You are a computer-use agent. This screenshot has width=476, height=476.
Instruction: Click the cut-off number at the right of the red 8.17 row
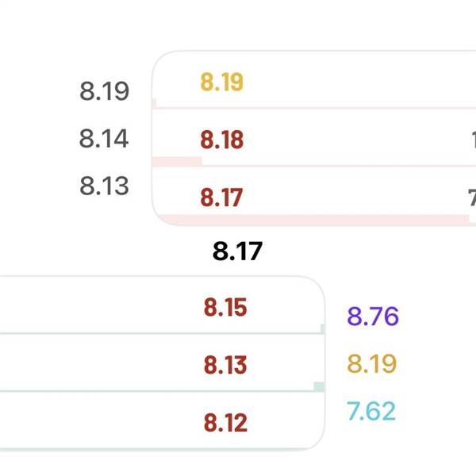coord(472,197)
